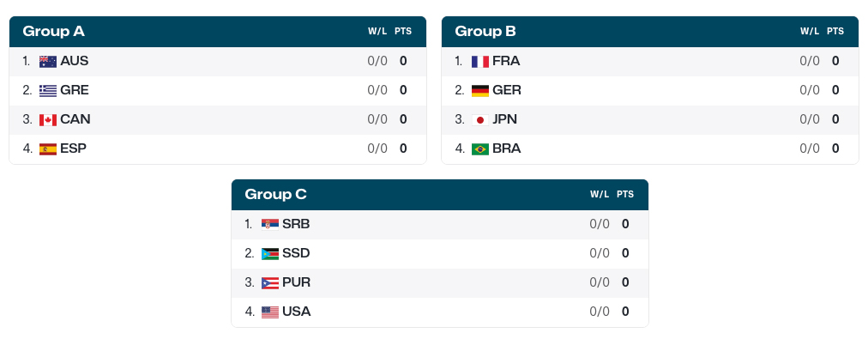Click the France flag icon
Screen dimensions: 868x339
480,62
